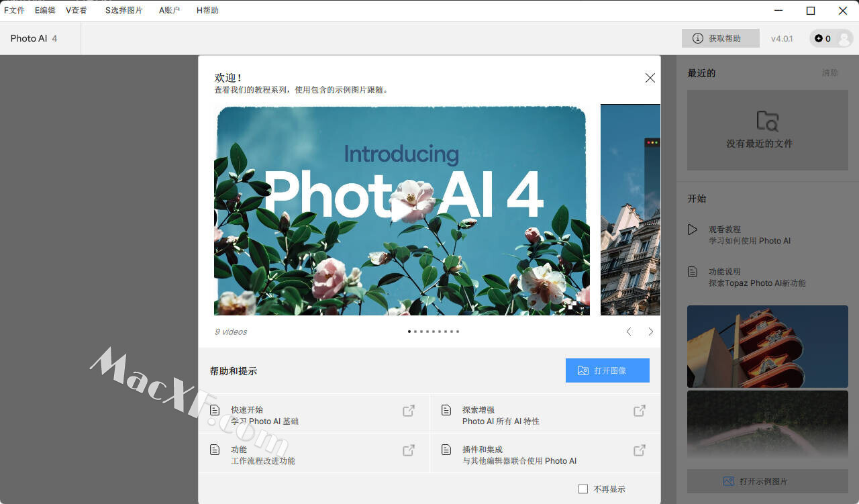859x504 pixels.
Task: Open the V查看 menu
Action: (77, 10)
